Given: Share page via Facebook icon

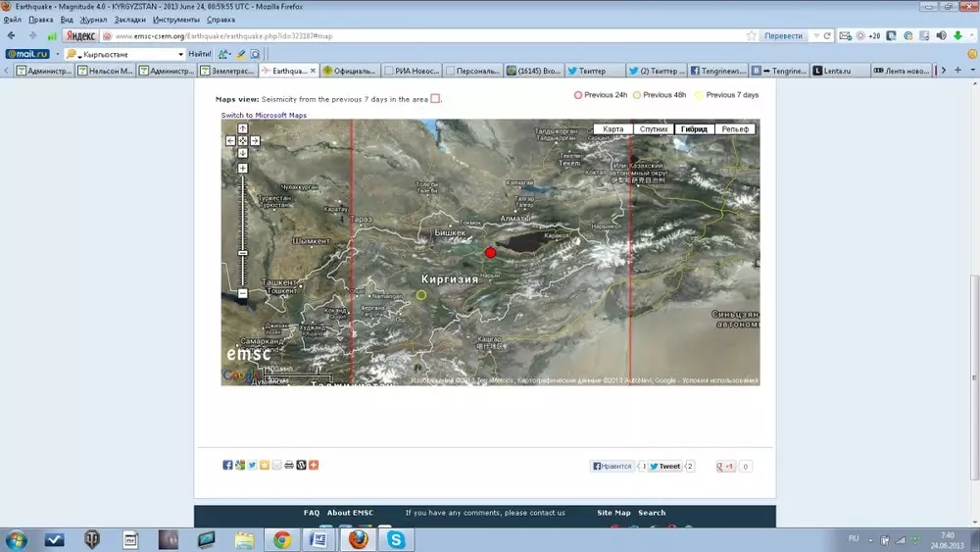Looking at the screenshot, I should click(x=227, y=465).
